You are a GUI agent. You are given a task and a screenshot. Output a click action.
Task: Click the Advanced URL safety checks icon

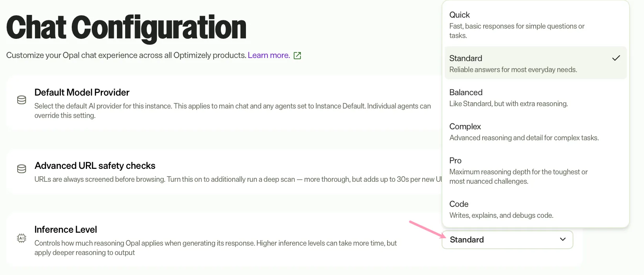tap(22, 169)
